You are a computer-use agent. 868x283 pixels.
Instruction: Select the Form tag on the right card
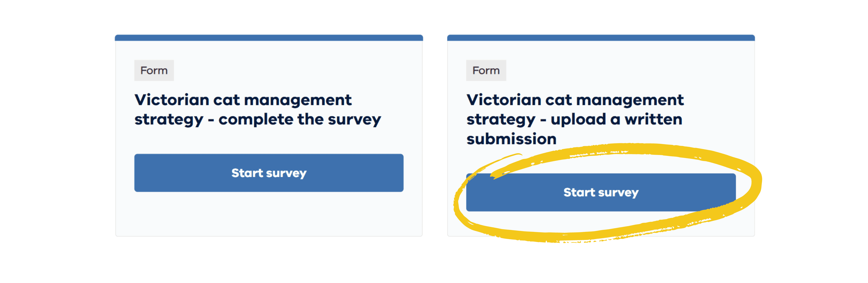point(486,70)
